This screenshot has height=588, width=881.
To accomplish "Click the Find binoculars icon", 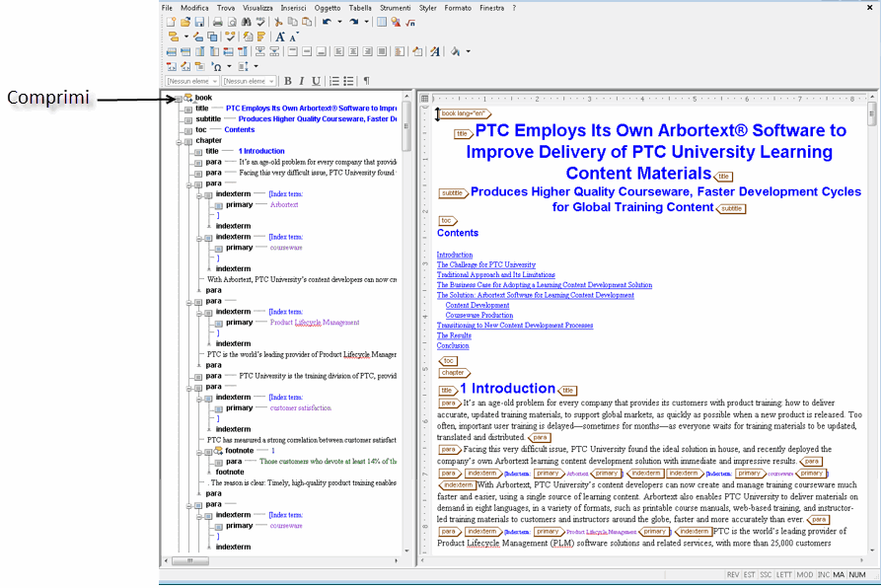I will pyautogui.click(x=246, y=22).
